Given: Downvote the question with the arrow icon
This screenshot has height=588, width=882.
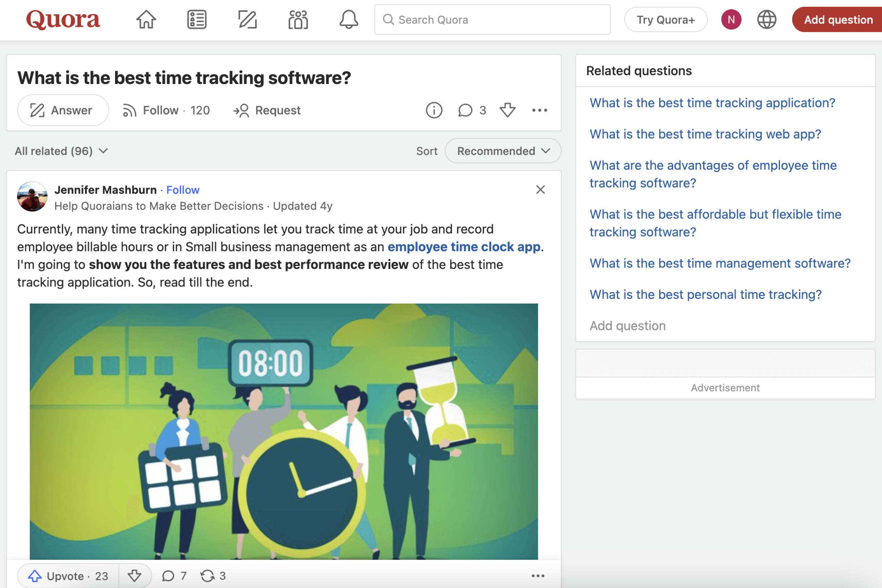Looking at the screenshot, I should click(x=507, y=110).
